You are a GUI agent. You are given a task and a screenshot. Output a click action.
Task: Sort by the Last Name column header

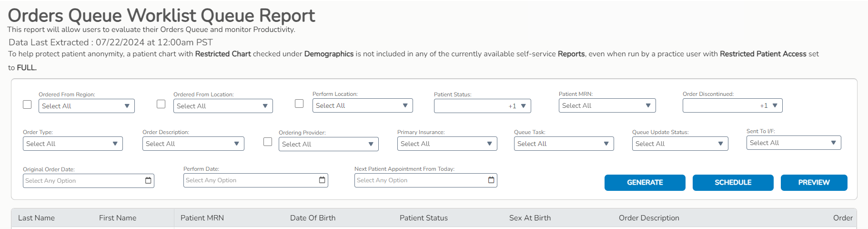tap(37, 218)
